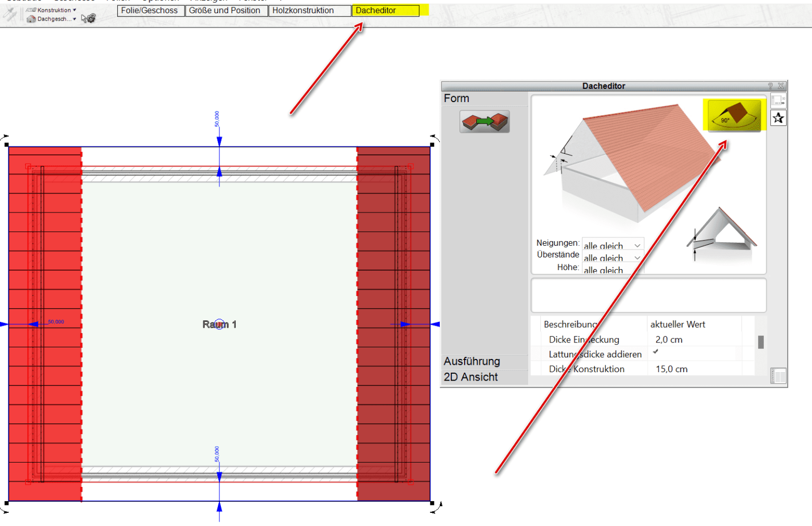The height and width of the screenshot is (526, 812).
Task: Click the house icon beside Dachgesch entry
Action: tap(30, 19)
